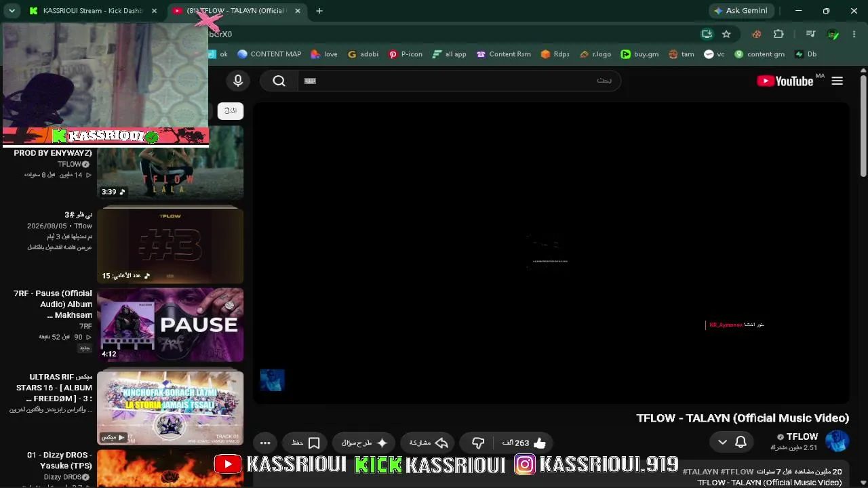Image resolution: width=868 pixels, height=488 pixels.
Task: Close the TFLOW - TALAYN tab
Action: [x=297, y=11]
